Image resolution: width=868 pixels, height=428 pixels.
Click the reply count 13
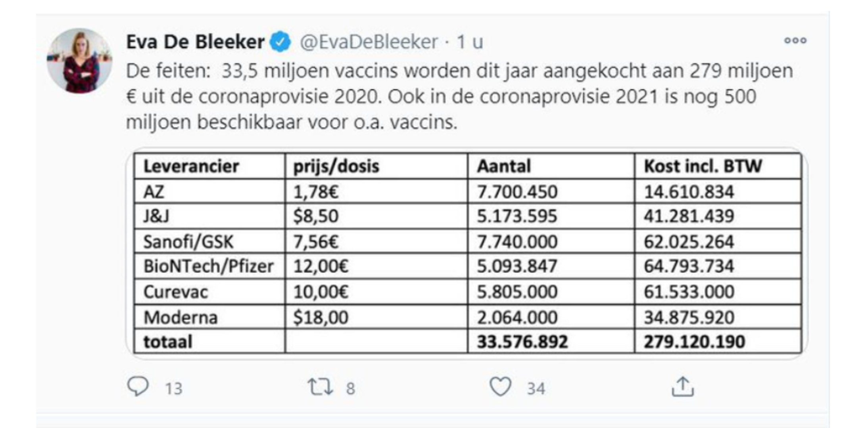coord(173,388)
